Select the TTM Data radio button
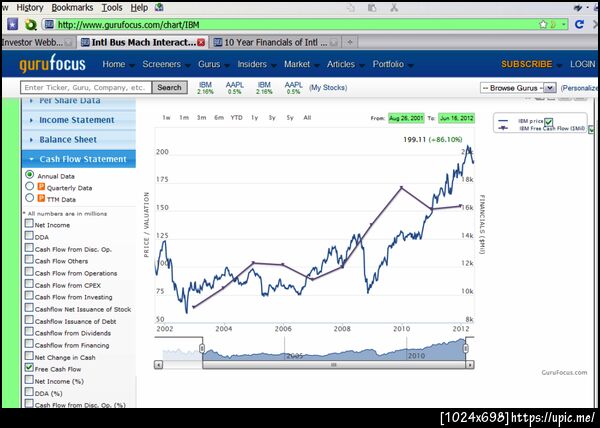This screenshot has height=428, width=600. [29, 198]
